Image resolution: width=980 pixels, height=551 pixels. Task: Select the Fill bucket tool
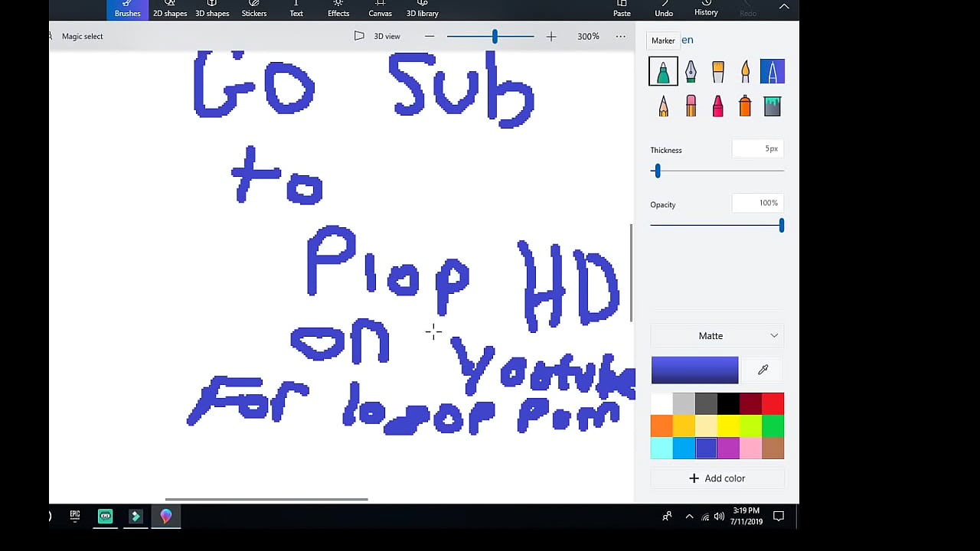click(772, 106)
